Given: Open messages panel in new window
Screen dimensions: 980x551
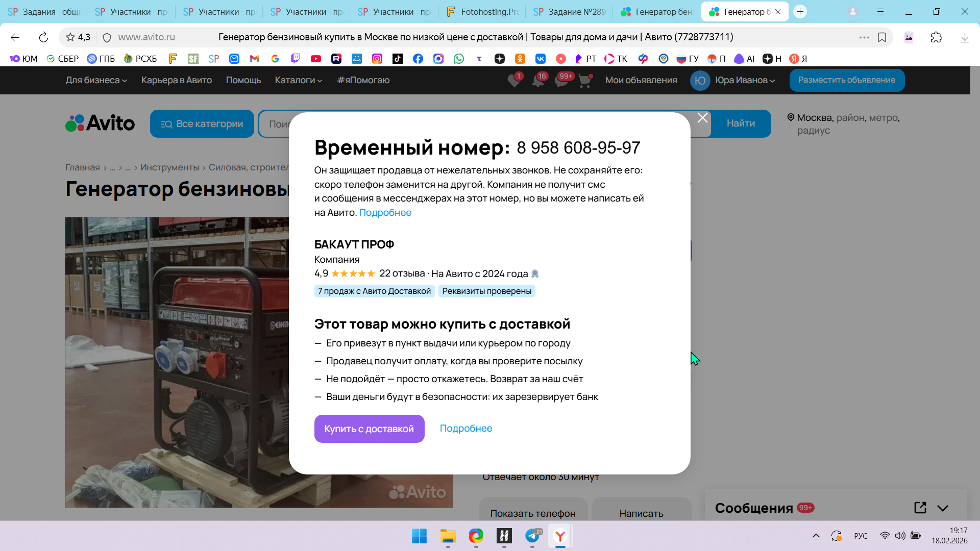Looking at the screenshot, I should [x=920, y=508].
